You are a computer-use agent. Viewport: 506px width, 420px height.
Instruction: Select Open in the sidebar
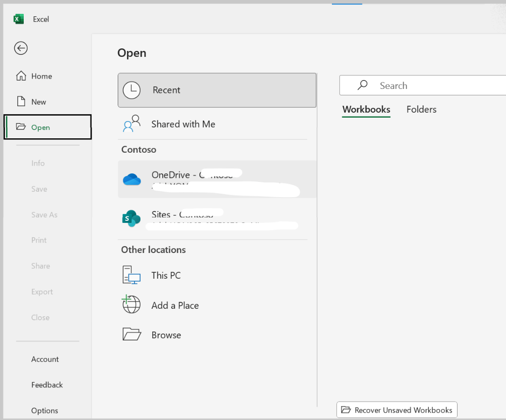click(47, 127)
